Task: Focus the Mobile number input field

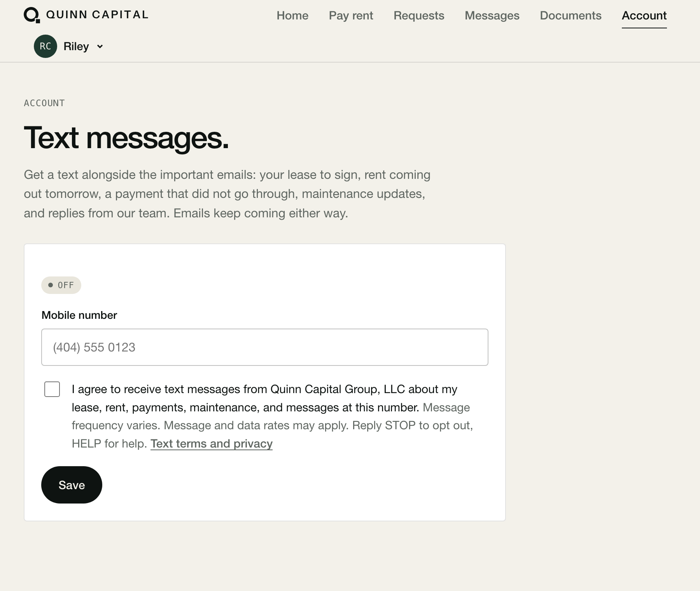Action: (265, 347)
